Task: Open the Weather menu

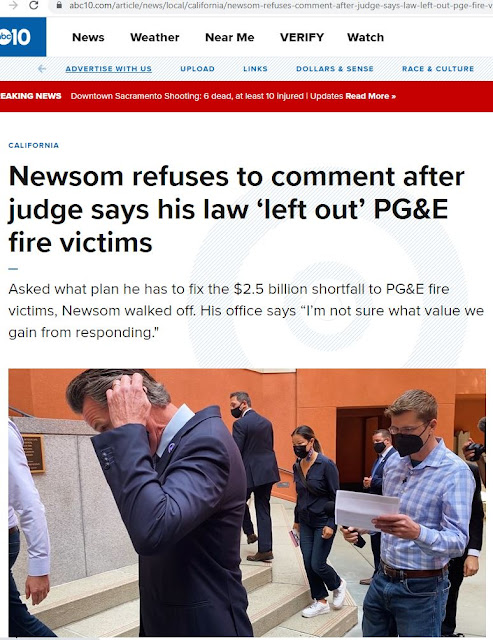Action: [155, 37]
